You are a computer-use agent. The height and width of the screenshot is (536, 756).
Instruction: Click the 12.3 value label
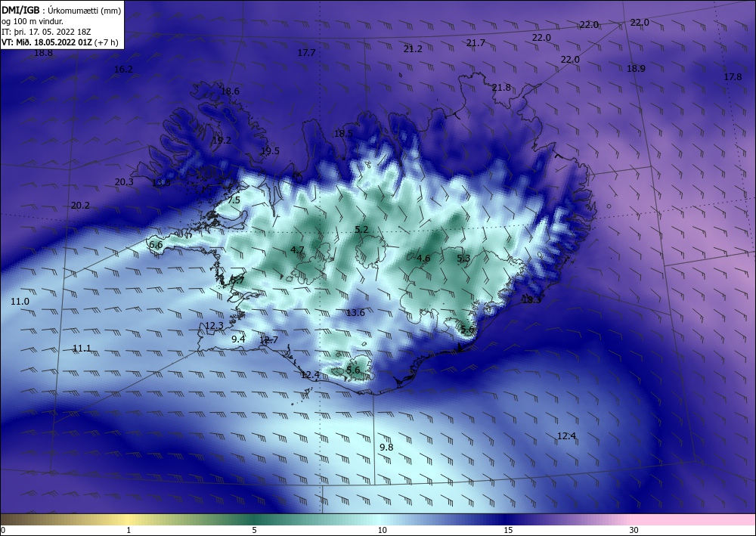click(214, 325)
